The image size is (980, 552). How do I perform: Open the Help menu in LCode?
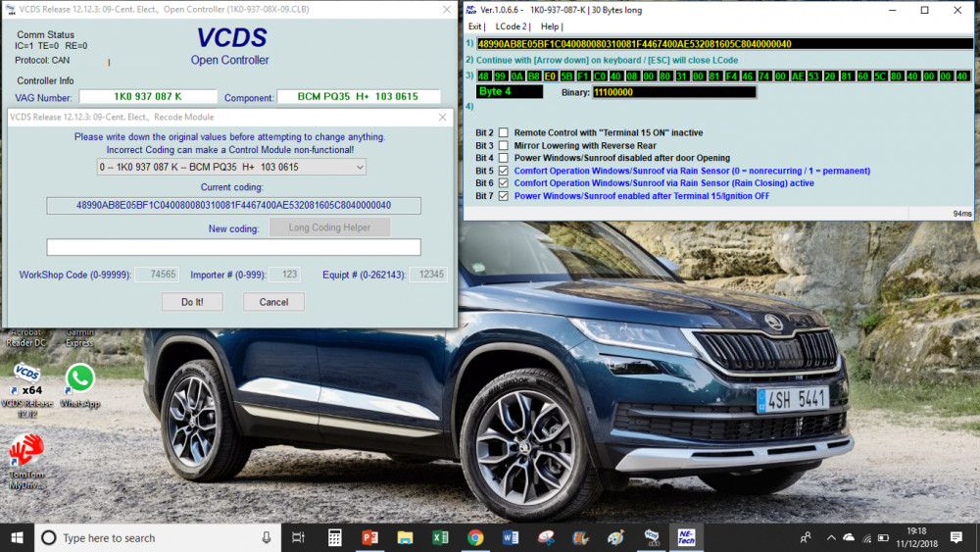pyautogui.click(x=550, y=26)
